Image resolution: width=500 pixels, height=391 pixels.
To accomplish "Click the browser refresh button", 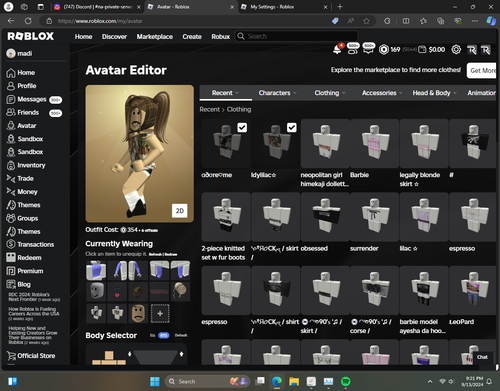I will coord(28,21).
